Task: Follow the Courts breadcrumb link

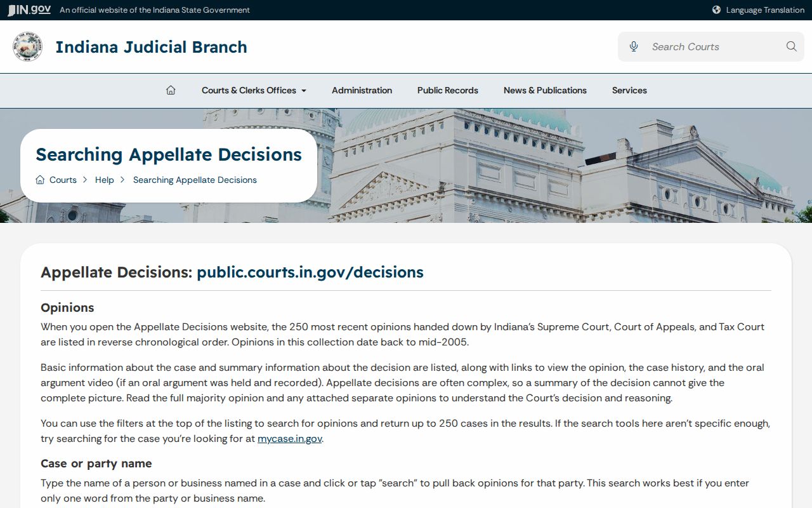Action: point(63,180)
